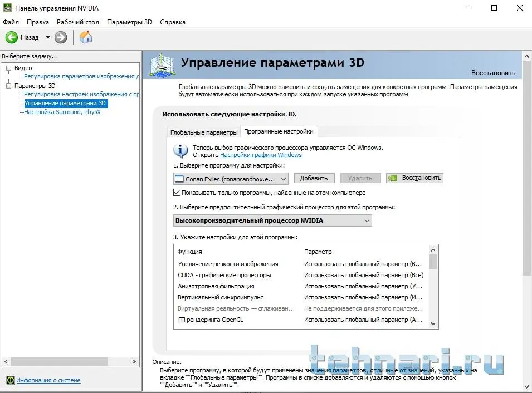Screen dimensions: 532x393
Task: Open Информация о системе link
Action: tap(48, 380)
